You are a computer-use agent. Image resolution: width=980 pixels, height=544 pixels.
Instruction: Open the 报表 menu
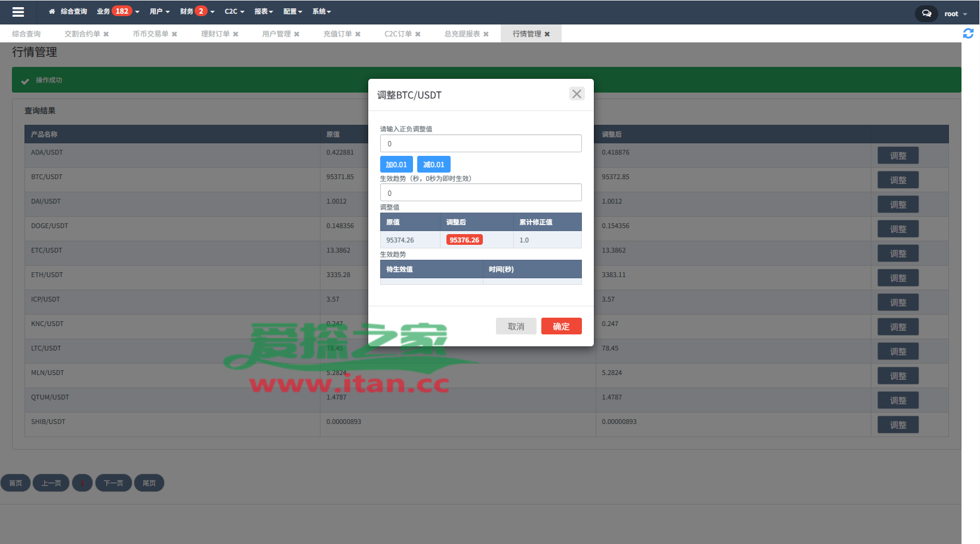[x=263, y=11]
